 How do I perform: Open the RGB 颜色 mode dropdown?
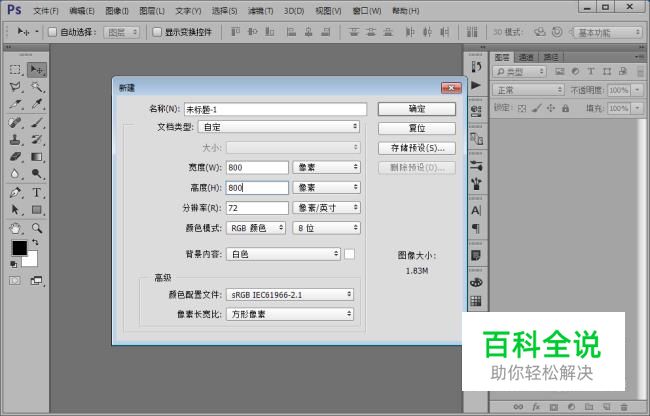click(256, 228)
